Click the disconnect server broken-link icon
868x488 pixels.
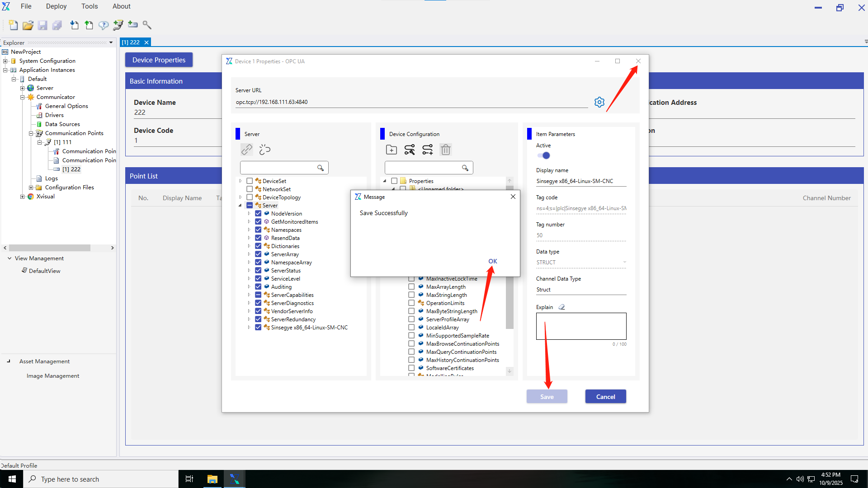(x=264, y=150)
